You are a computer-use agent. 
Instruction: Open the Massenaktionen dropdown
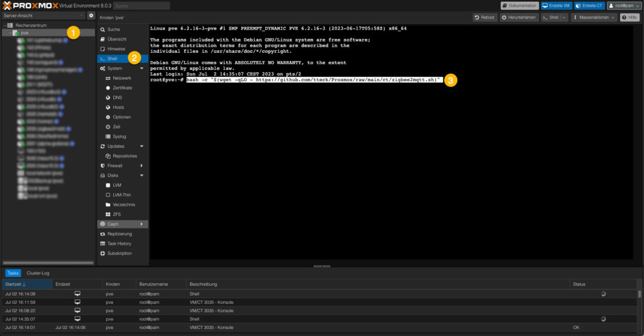[594, 17]
